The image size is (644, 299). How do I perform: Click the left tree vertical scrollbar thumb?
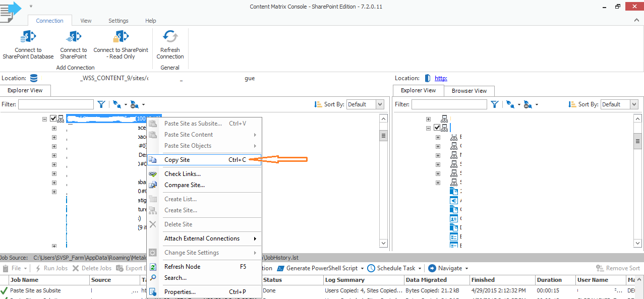click(x=383, y=136)
